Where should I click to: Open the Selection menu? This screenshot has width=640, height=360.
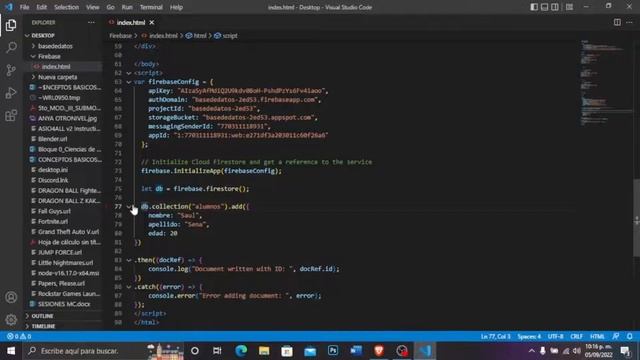pos(67,7)
